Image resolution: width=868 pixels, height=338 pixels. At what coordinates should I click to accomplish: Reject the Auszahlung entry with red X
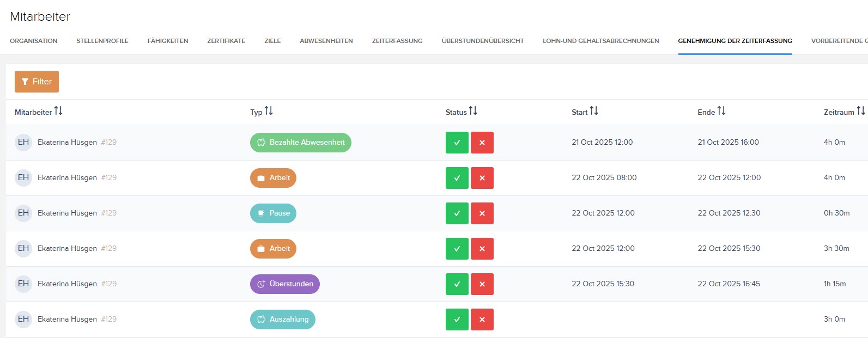(x=482, y=319)
